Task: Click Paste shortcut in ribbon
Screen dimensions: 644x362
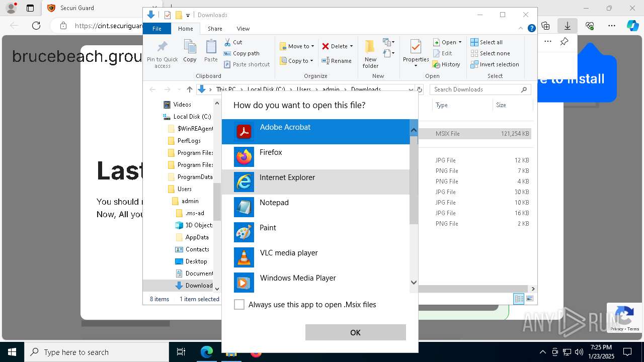Action: pos(247,64)
